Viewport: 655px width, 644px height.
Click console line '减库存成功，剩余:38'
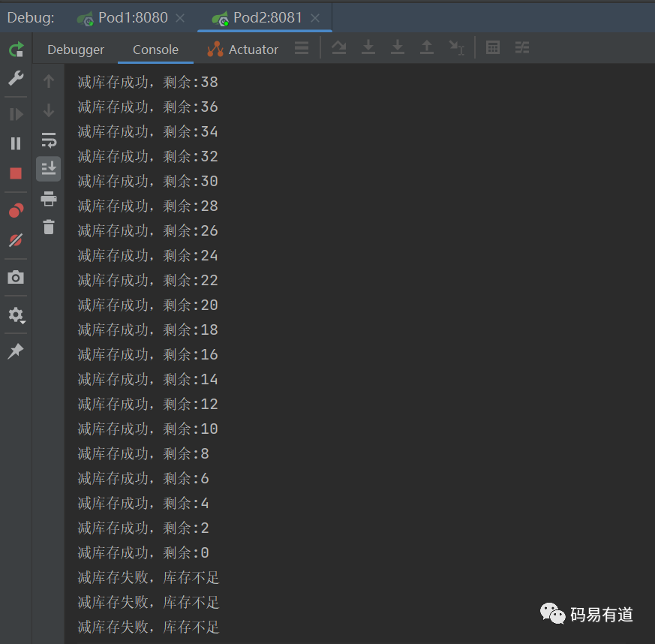tap(148, 82)
